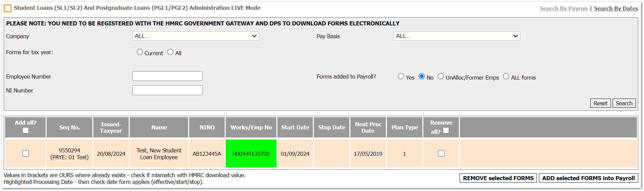
Task: Open the Search By Payrun link
Action: click(x=563, y=8)
